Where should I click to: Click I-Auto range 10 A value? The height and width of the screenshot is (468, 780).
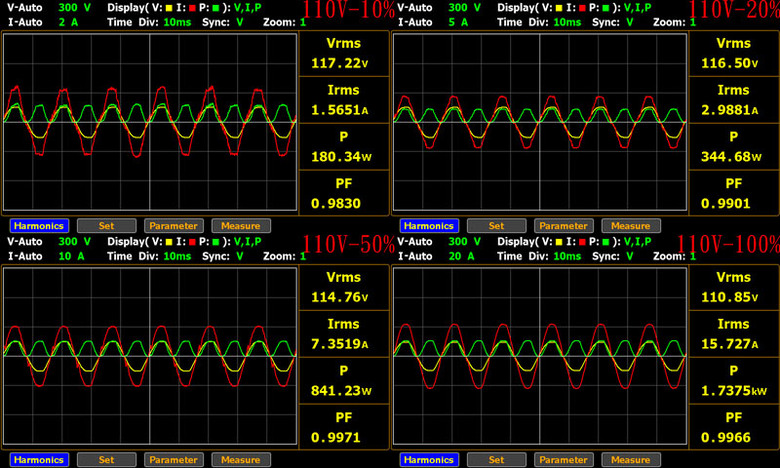click(72, 256)
